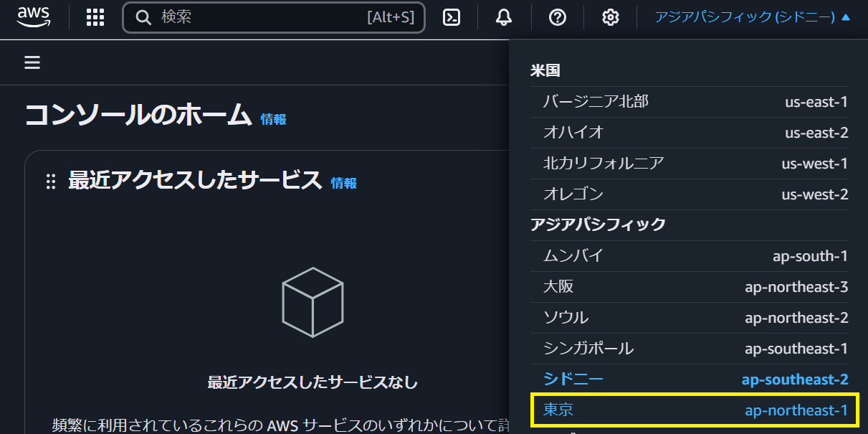Launch the CloudShell terminal icon
The height and width of the screenshot is (434, 868).
pyautogui.click(x=452, y=18)
